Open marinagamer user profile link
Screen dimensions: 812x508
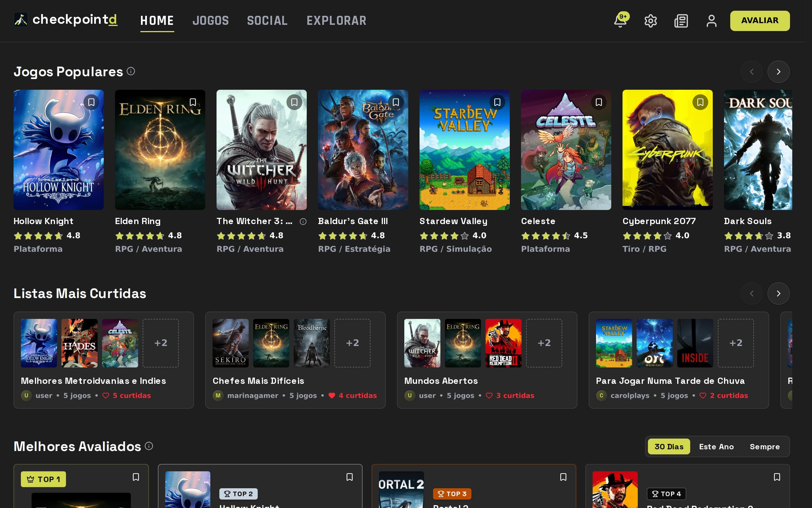tap(253, 395)
